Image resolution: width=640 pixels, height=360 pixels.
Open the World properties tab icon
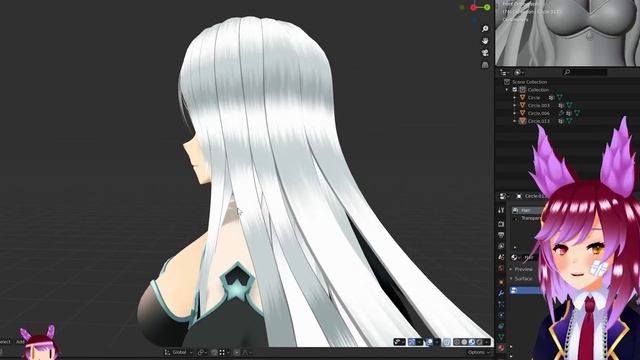point(501,268)
